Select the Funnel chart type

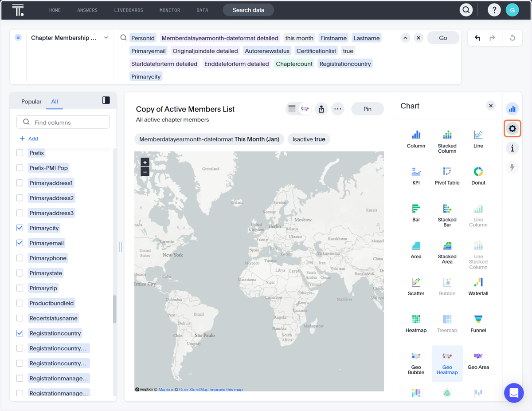[478, 324]
